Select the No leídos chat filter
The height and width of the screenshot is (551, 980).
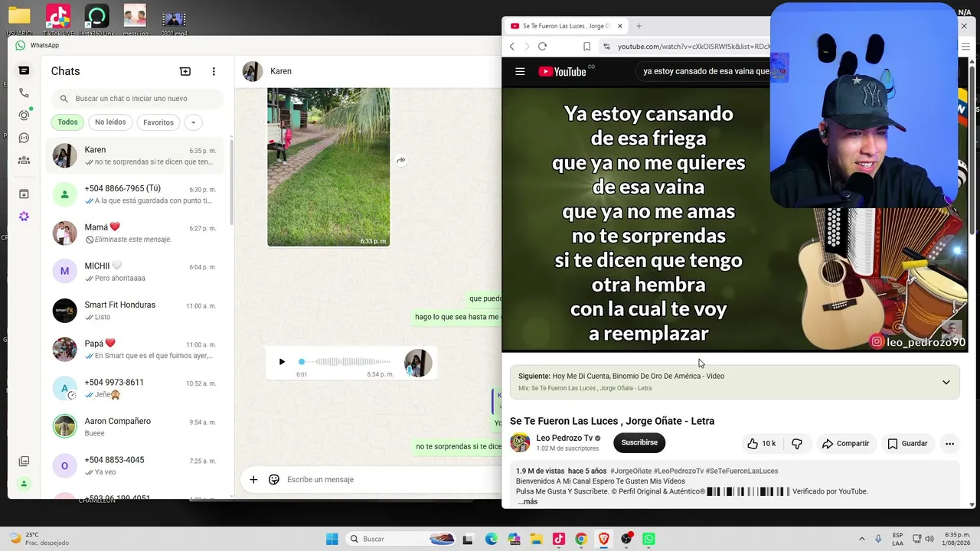pos(110,122)
